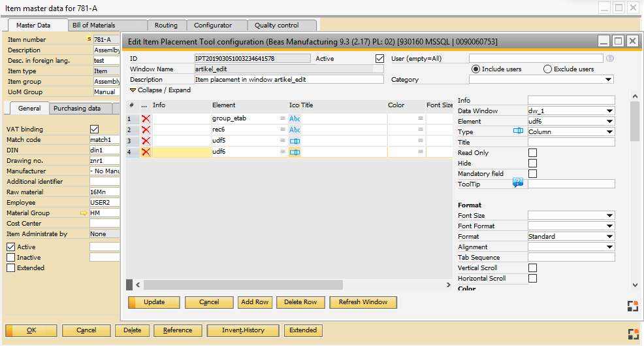Open the Data Window dropdown

point(609,111)
